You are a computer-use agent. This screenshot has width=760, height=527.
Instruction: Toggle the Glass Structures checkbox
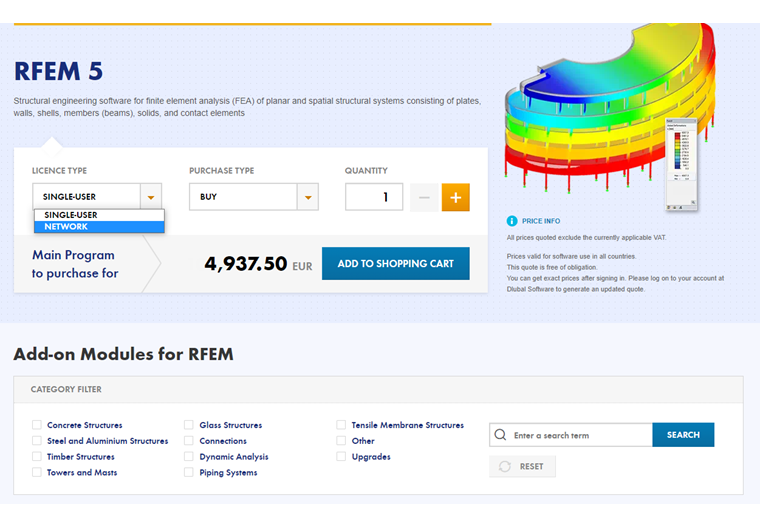189,425
